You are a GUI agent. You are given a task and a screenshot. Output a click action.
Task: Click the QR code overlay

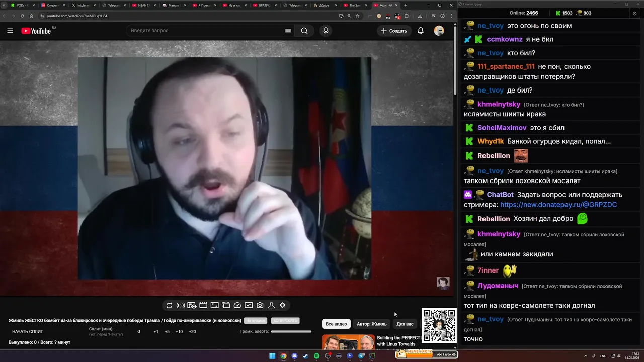439,326
